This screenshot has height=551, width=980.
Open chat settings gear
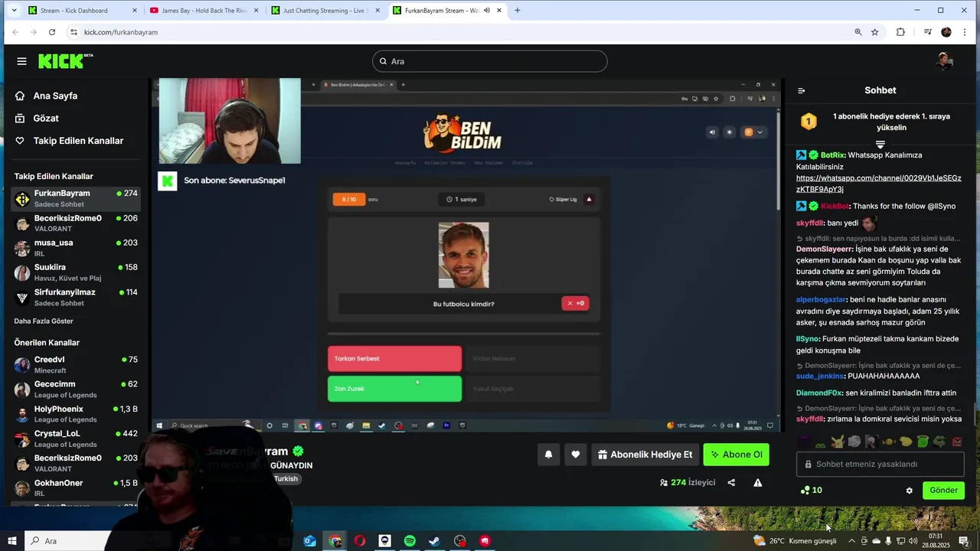[x=910, y=491]
